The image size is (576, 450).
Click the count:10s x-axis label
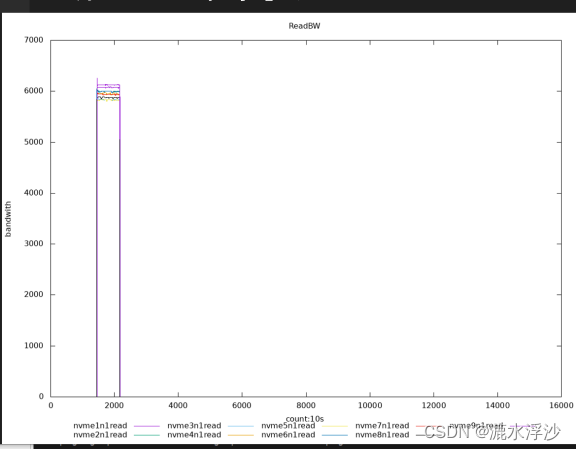[x=305, y=419]
